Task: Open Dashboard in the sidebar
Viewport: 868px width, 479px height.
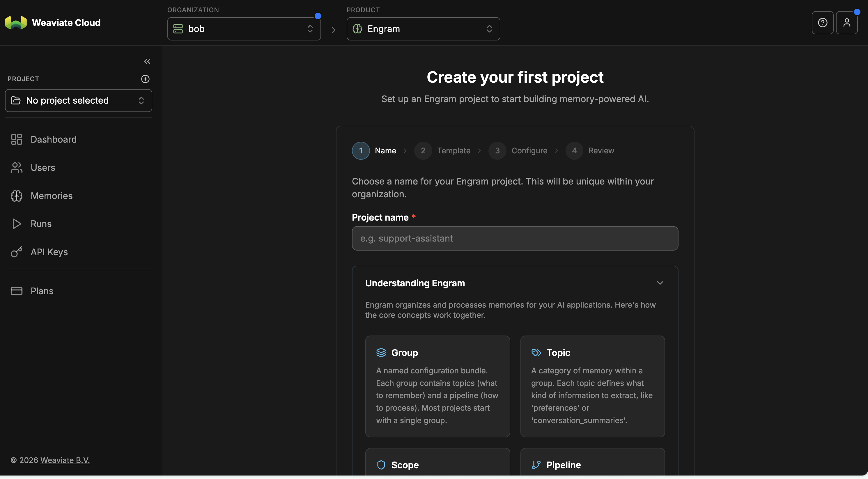Action: [79, 139]
